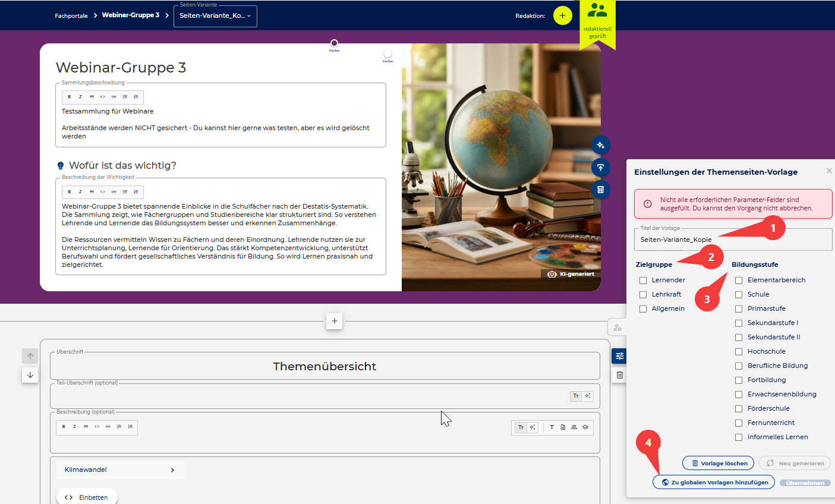This screenshot has width=835, height=504.
Task: Click the 'Vorlage löschen' button
Action: point(719,463)
